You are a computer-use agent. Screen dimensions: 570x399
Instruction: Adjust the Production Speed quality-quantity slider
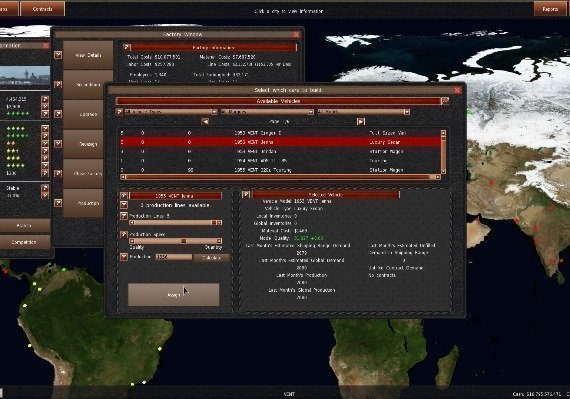(x=175, y=241)
